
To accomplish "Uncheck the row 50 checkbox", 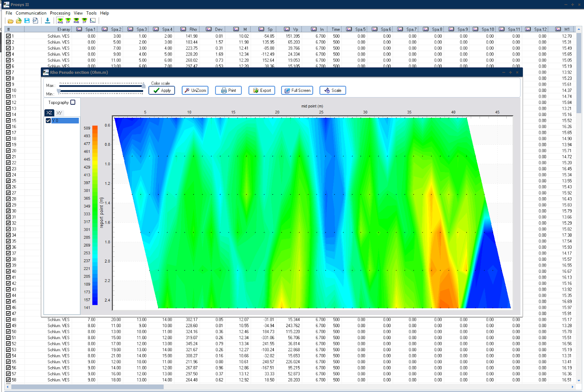I will 8,331.
